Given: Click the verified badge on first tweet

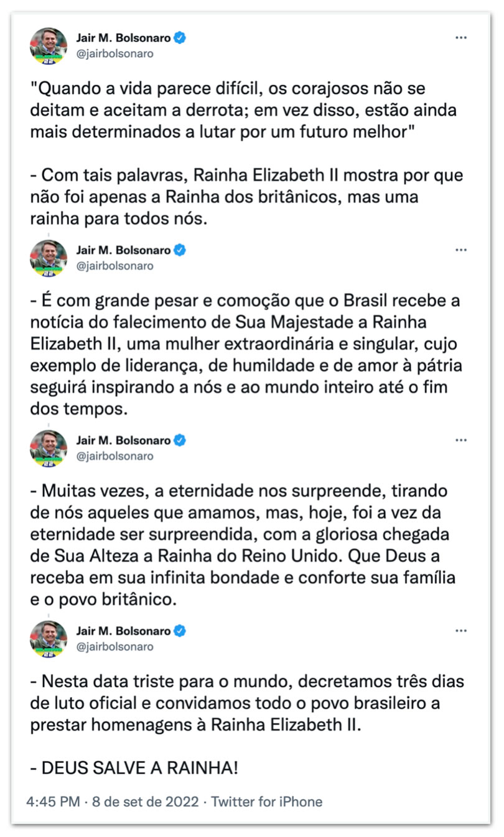Looking at the screenshot, I should click(180, 38).
